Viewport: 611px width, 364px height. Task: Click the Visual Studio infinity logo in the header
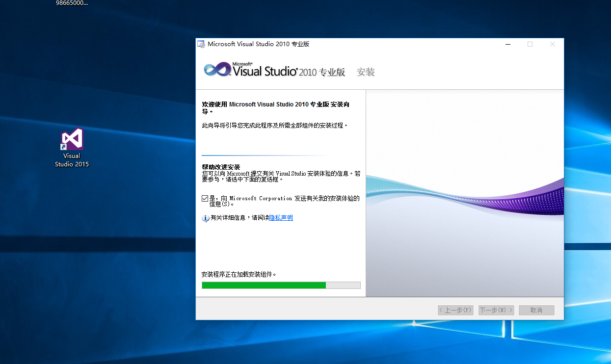[217, 70]
